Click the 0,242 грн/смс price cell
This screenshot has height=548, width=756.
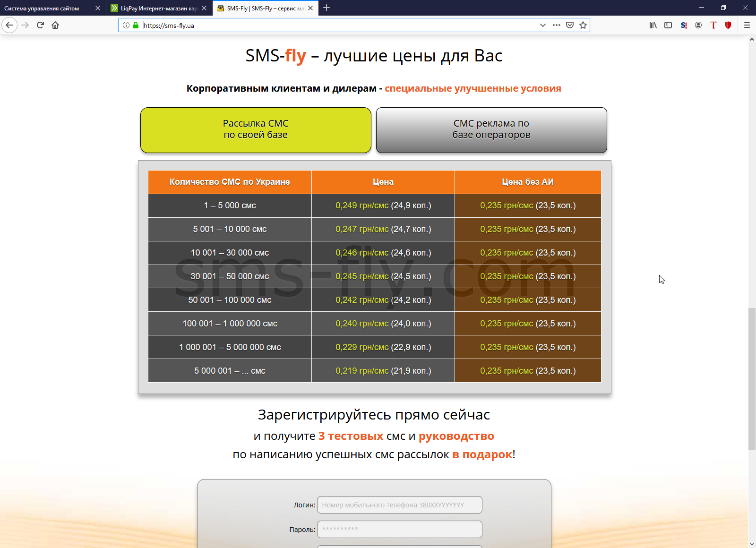pos(383,300)
